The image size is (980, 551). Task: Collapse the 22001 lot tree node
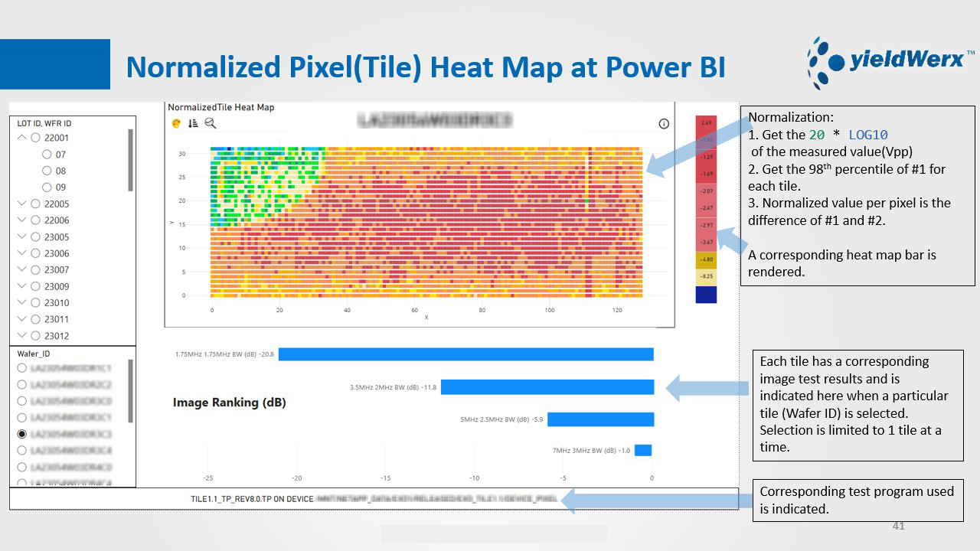[21, 139]
